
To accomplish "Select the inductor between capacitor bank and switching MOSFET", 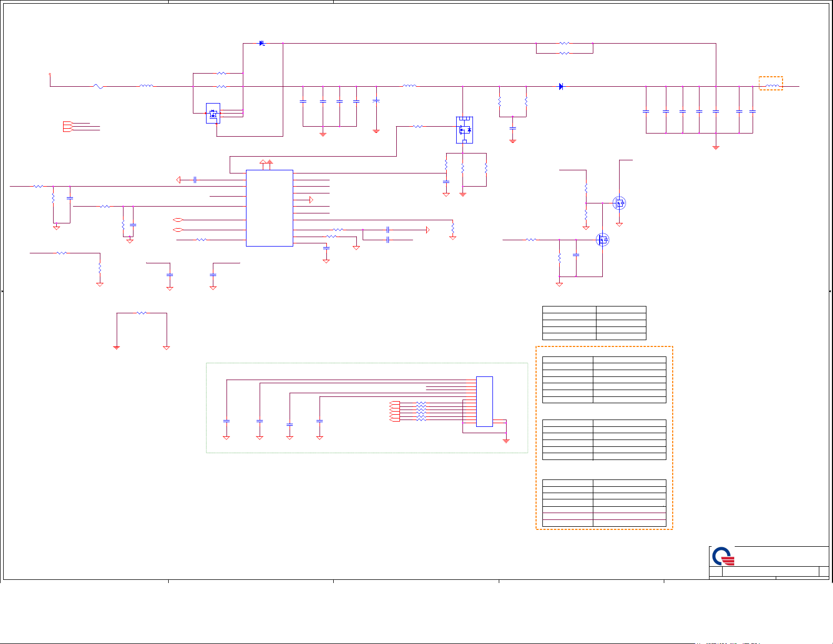I will pyautogui.click(x=409, y=86).
